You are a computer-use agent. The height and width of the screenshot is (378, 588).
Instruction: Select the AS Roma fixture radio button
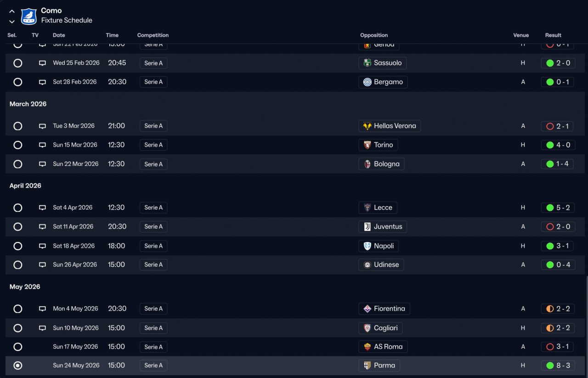[17, 347]
